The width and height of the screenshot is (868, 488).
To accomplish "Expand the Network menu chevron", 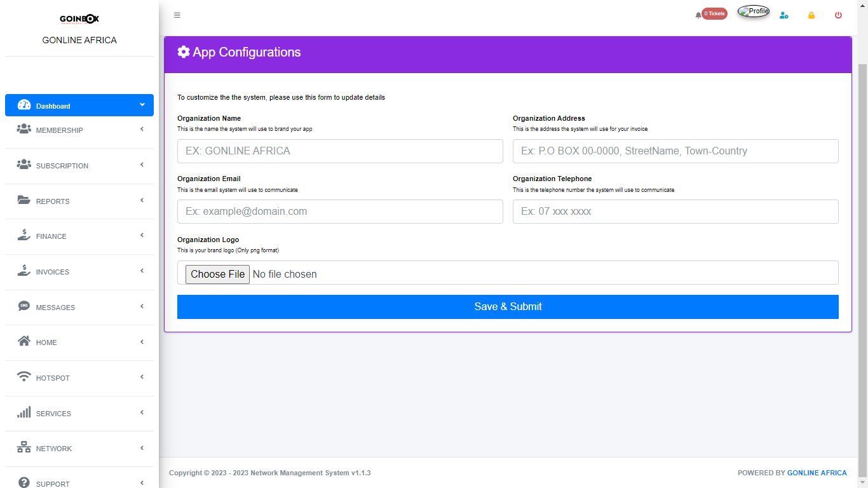I will [x=142, y=447].
